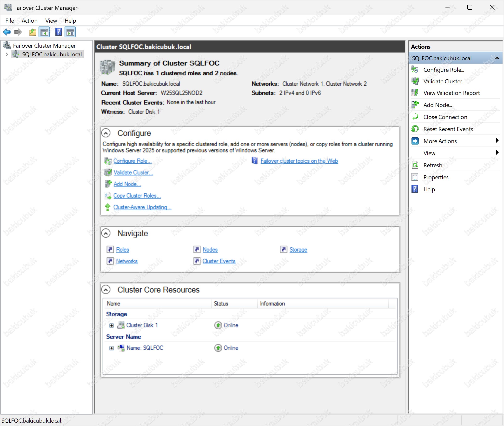This screenshot has height=426, width=504.
Task: Expand Cluster Disk 1 resource details
Action: [x=111, y=326]
